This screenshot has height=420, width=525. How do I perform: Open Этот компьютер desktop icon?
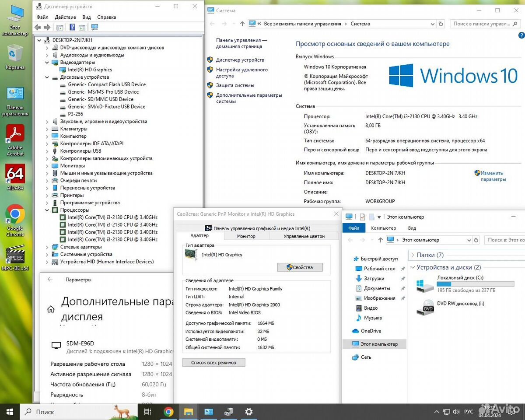pos(15,20)
